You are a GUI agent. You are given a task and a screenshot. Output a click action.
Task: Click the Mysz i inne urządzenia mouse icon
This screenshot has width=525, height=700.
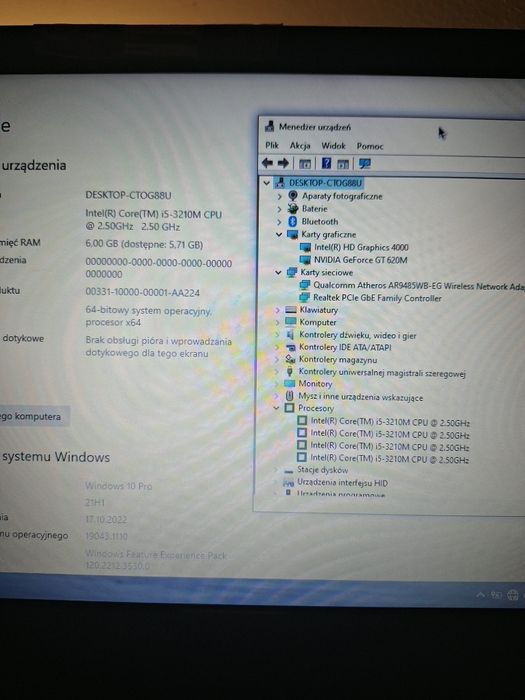coord(289,396)
